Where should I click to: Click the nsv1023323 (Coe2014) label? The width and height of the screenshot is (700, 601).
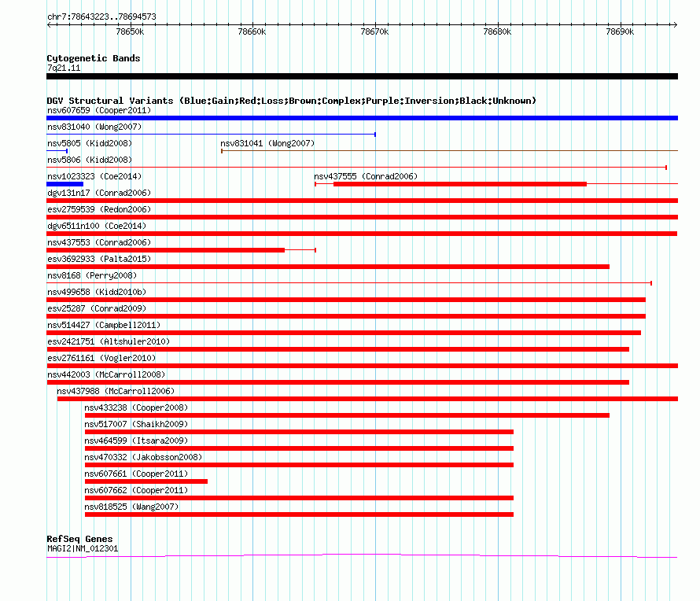[x=94, y=176]
